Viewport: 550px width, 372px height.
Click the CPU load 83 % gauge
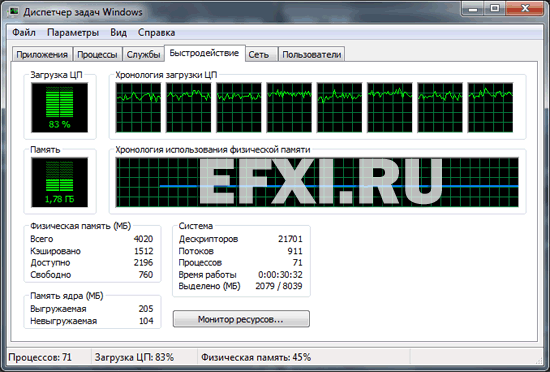coord(59,108)
